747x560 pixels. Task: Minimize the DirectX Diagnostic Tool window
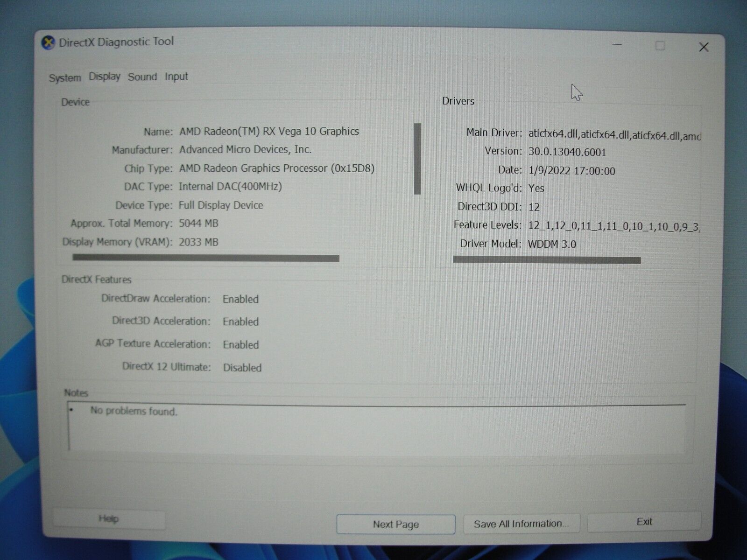(617, 44)
